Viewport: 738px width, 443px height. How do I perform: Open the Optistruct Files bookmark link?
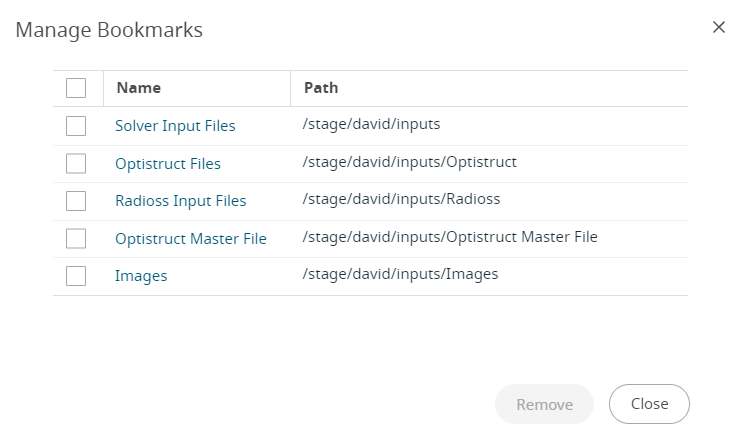point(168,163)
